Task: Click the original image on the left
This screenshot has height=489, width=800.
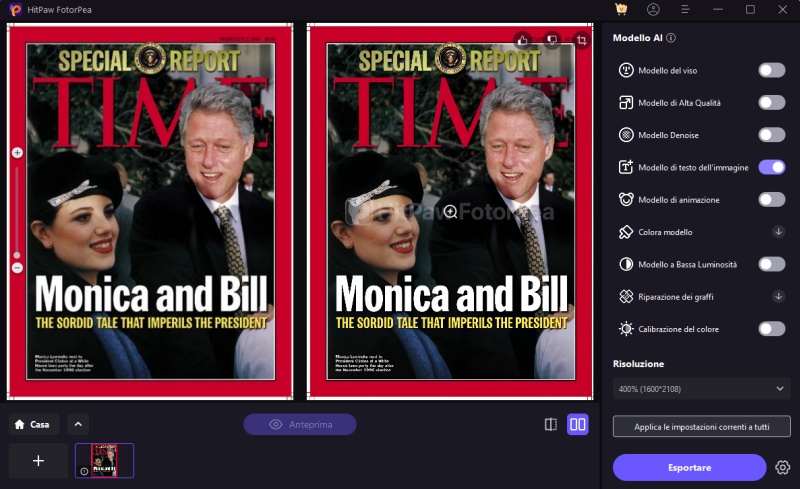Action: 150,211
